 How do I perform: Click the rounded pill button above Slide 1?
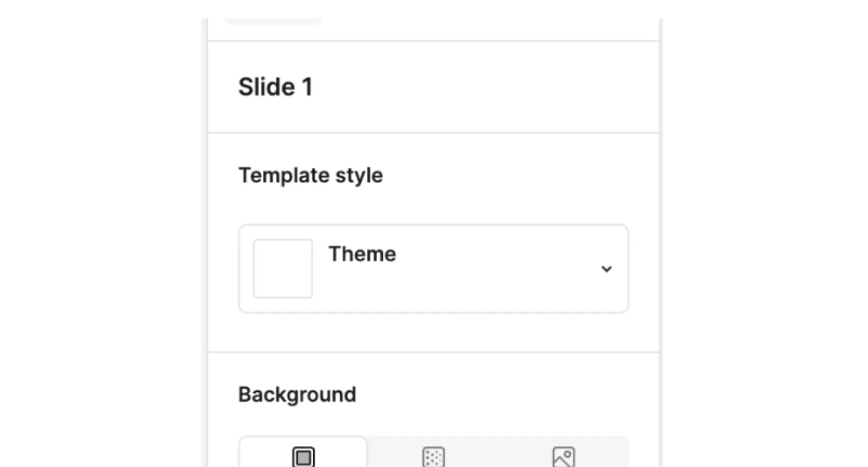pyautogui.click(x=273, y=21)
